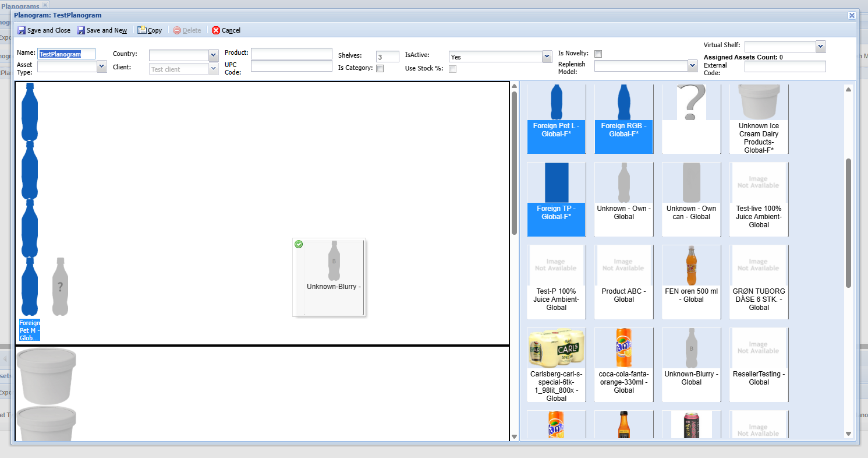Select the Carlsberg special 6-pack product image
This screenshot has width=868, height=458.
[556, 348]
